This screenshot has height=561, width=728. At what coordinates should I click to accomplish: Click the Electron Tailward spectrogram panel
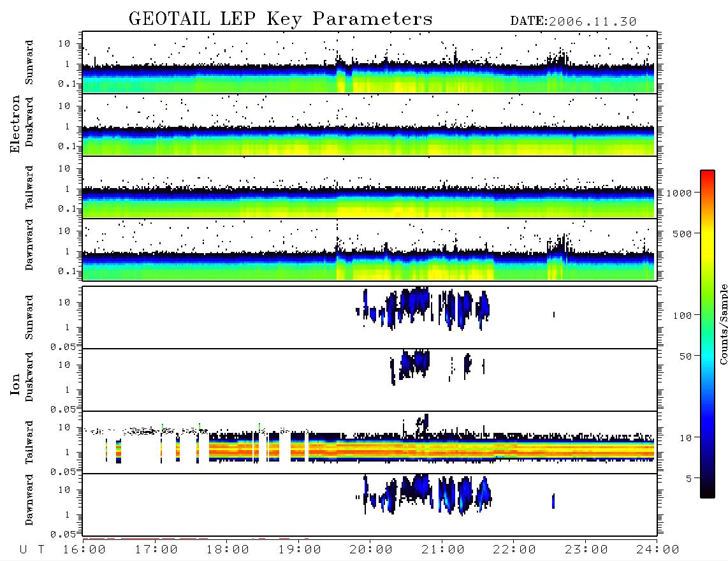[370, 187]
